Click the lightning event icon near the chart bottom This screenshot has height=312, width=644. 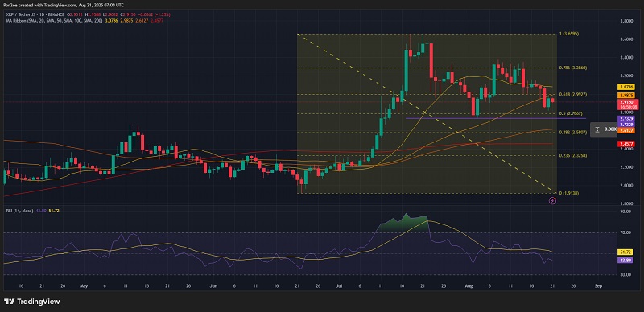click(552, 200)
